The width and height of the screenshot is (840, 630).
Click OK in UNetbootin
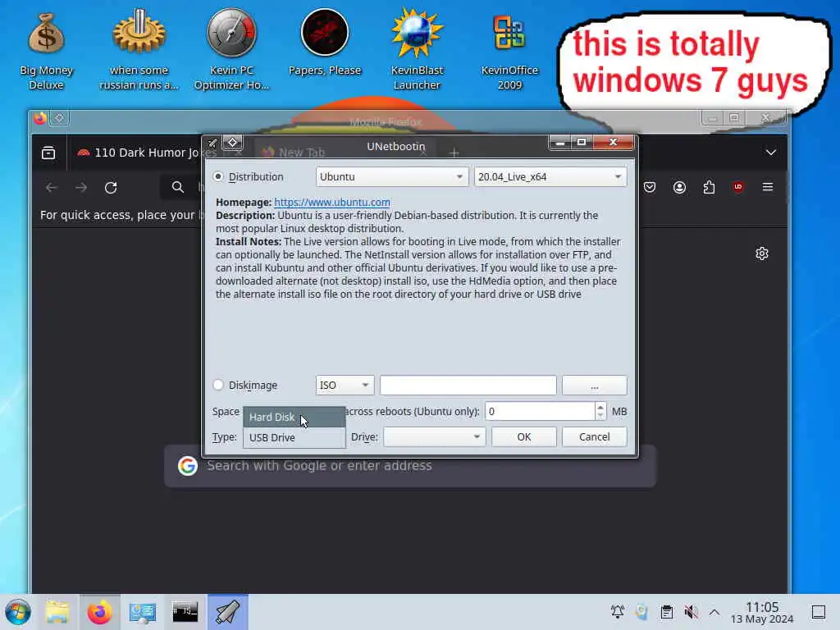pos(524,436)
